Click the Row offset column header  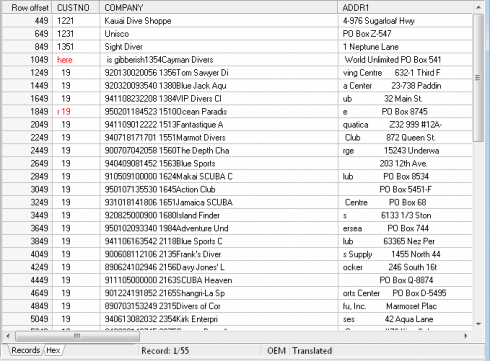pos(27,7)
